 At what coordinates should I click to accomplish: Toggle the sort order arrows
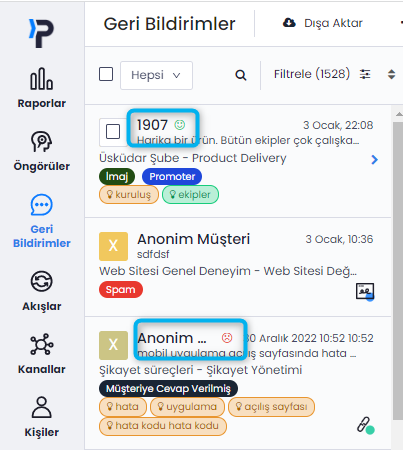click(392, 74)
